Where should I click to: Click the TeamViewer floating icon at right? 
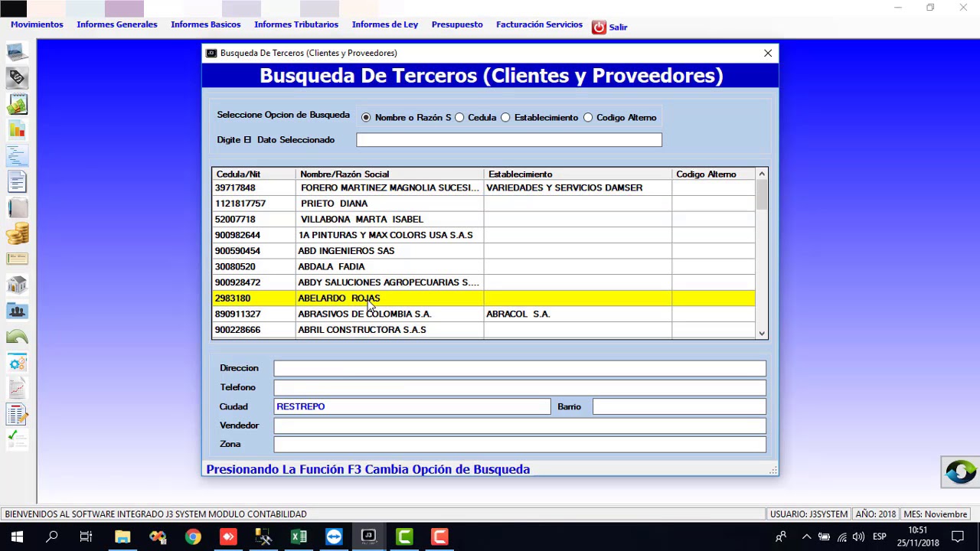click(x=960, y=471)
